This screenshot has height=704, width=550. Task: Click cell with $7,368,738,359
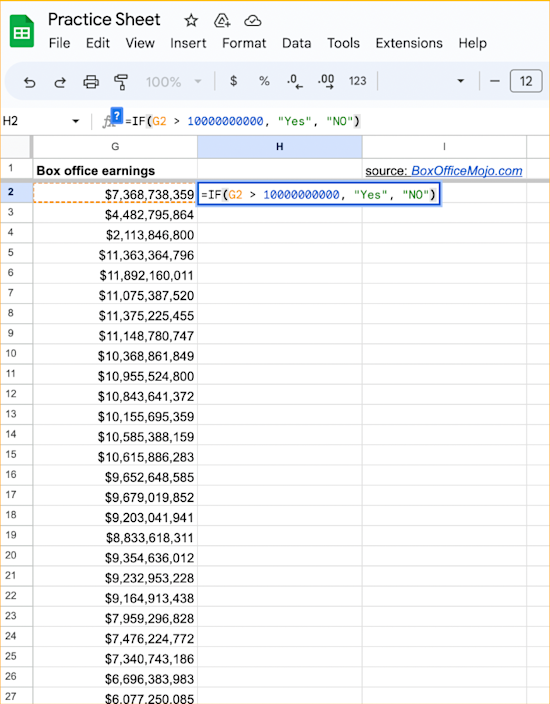coord(115,193)
